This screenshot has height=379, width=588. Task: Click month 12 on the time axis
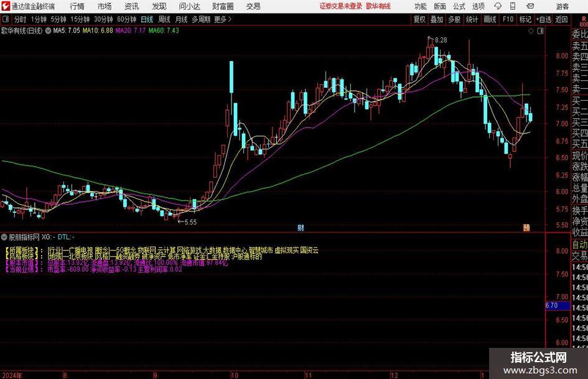click(394, 375)
